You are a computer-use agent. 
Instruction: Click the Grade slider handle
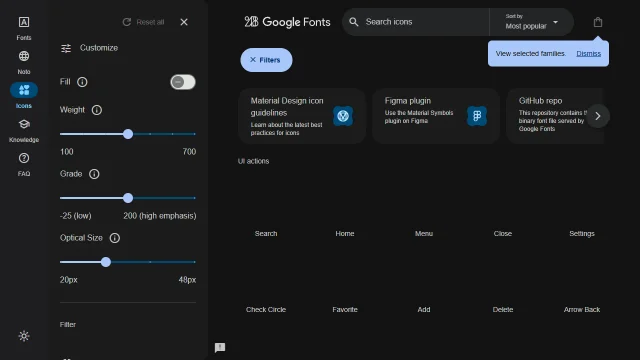[128, 198]
